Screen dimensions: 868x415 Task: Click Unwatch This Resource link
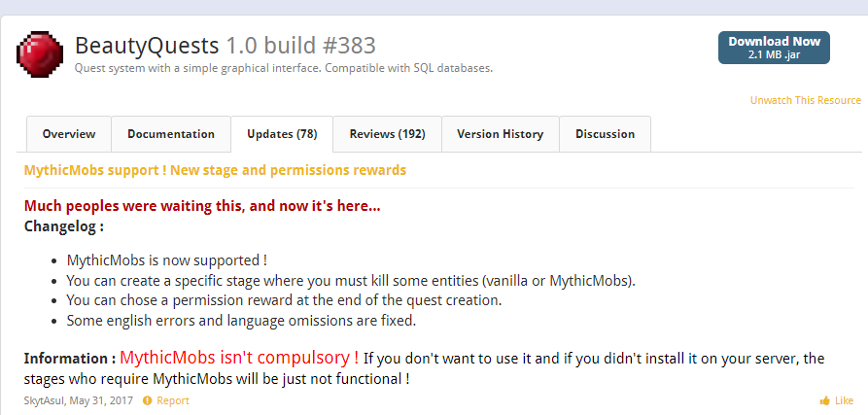tap(806, 100)
